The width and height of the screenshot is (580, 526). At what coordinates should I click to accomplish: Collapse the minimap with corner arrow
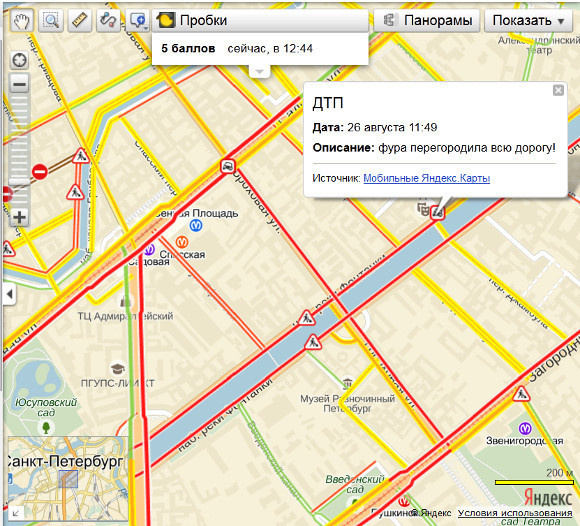tap(16, 513)
